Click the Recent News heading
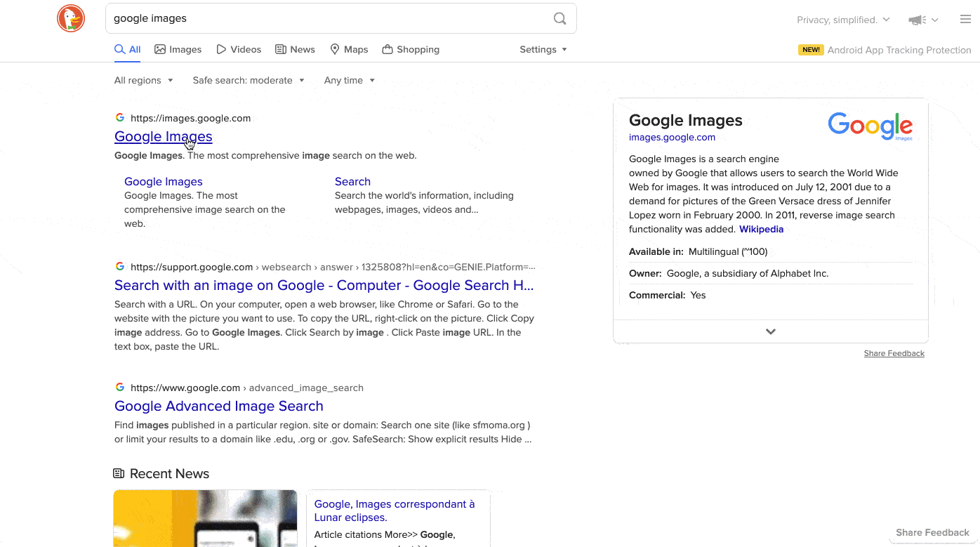Screen dimensions: 980x547 click(x=169, y=474)
